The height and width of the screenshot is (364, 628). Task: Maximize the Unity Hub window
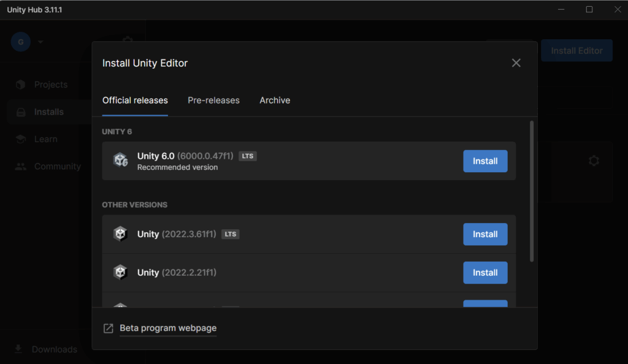(x=589, y=9)
